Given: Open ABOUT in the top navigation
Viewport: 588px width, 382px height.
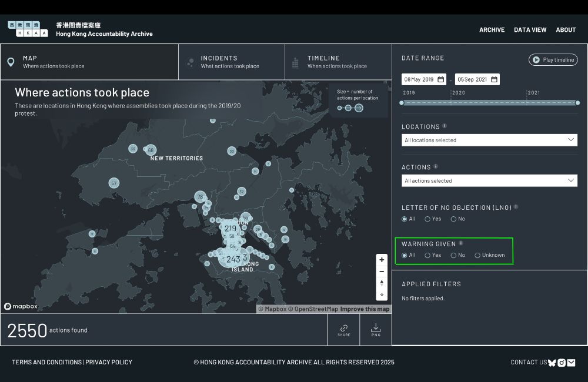Looking at the screenshot, I should (x=566, y=29).
